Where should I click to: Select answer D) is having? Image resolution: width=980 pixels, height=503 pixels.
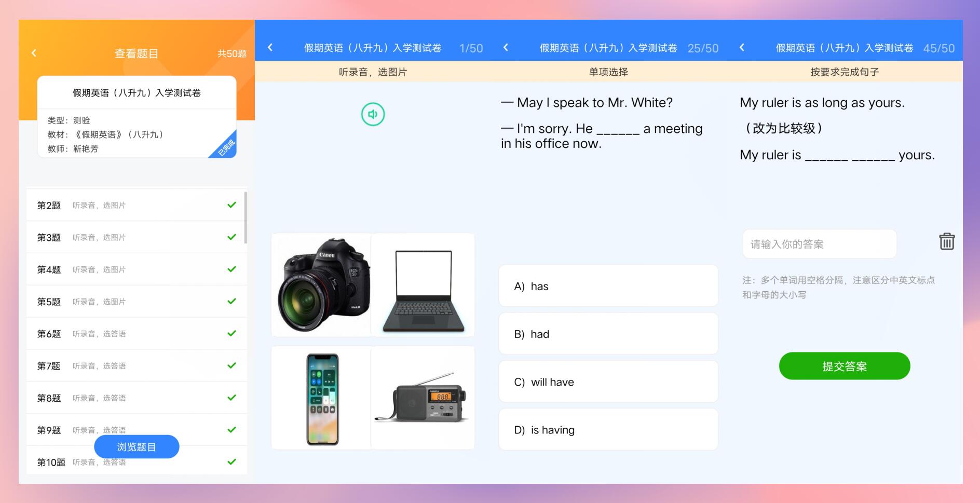click(x=608, y=429)
